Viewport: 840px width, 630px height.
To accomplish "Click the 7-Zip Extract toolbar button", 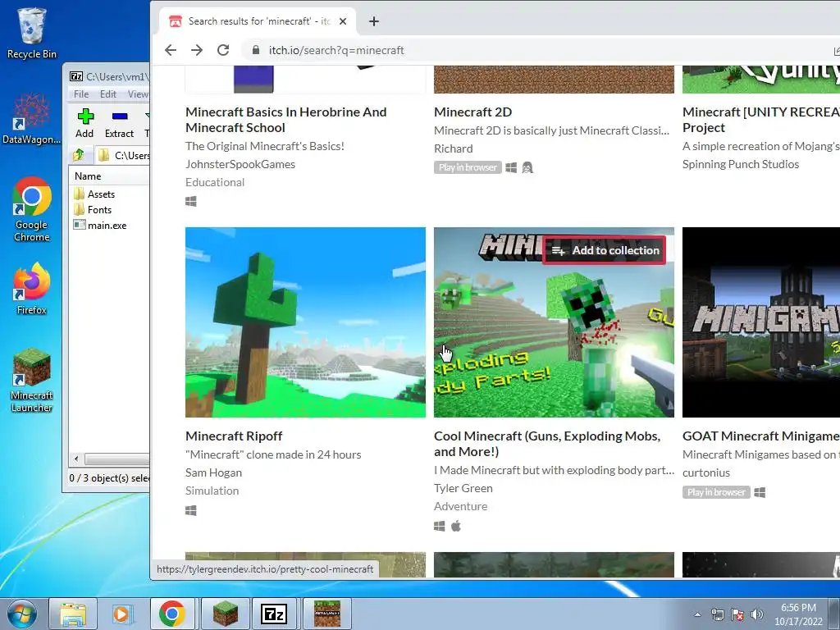I will (119, 124).
